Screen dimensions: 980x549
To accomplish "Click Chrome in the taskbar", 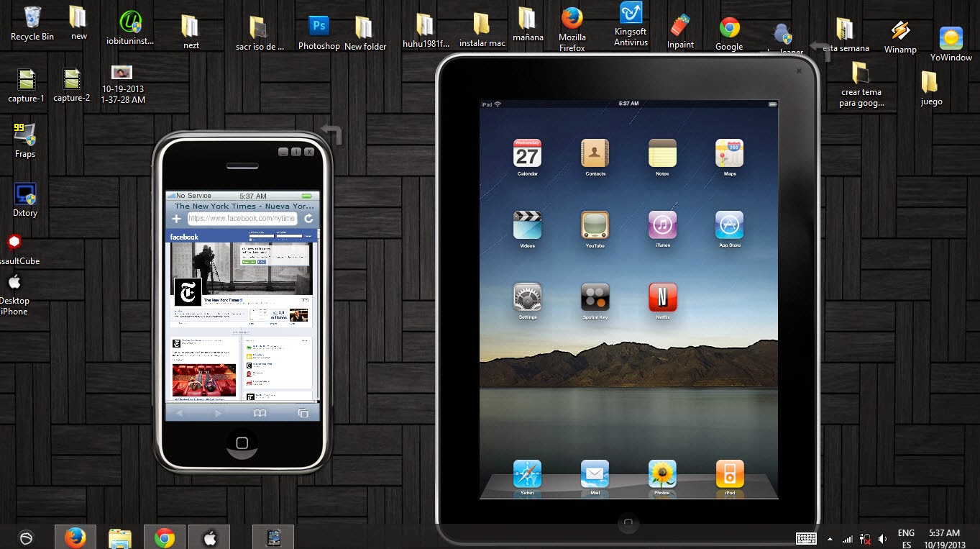I will [165, 537].
